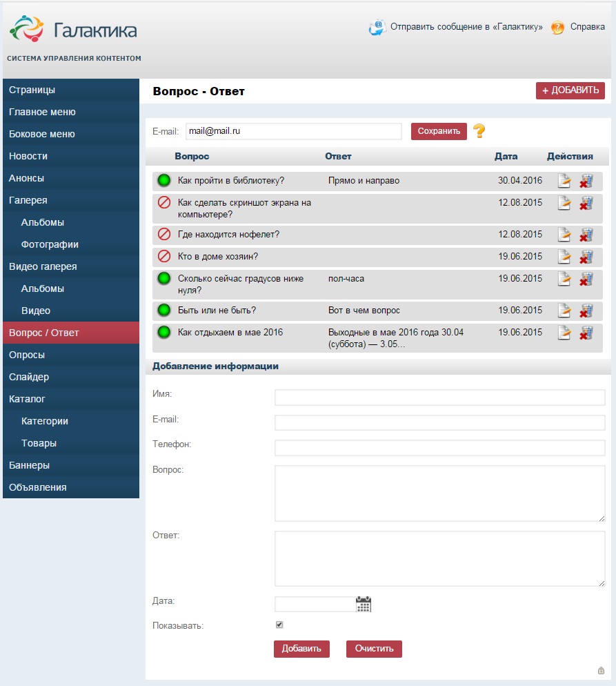This screenshot has height=686, width=616.
Task: Toggle disabled status of 'Кто в доме хозяин?'
Action: pyautogui.click(x=164, y=256)
